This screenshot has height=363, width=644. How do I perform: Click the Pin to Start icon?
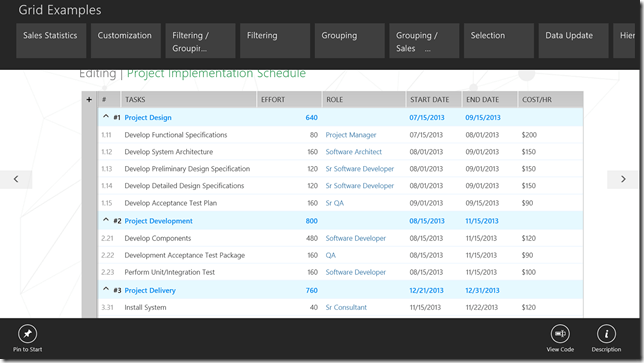[x=28, y=334]
